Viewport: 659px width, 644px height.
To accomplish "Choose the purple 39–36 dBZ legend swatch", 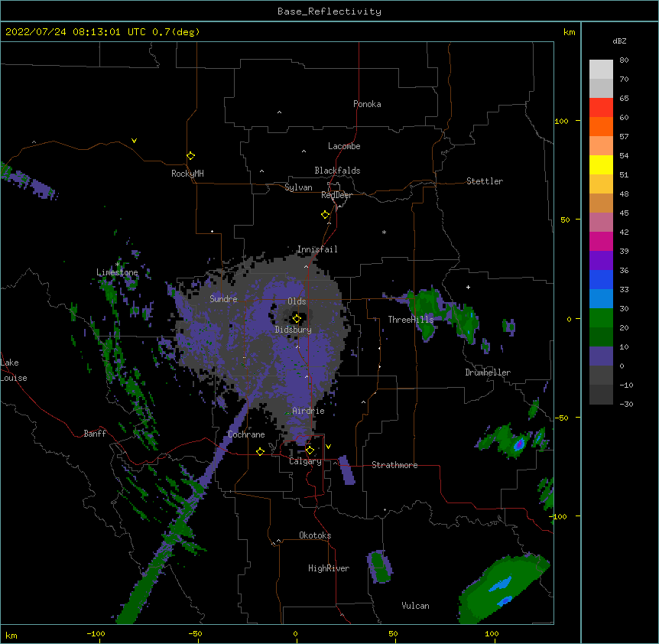I will [601, 261].
